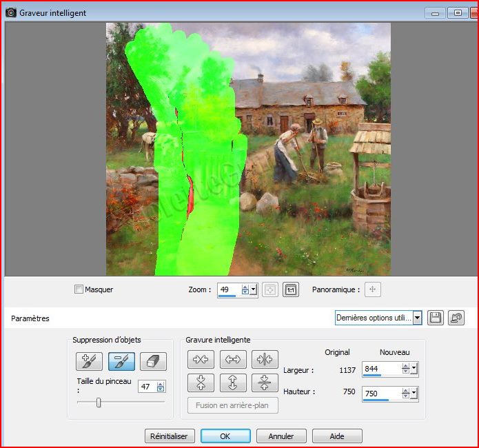The width and height of the screenshot is (479, 448).
Task: Click the Annuler button
Action: (x=281, y=436)
